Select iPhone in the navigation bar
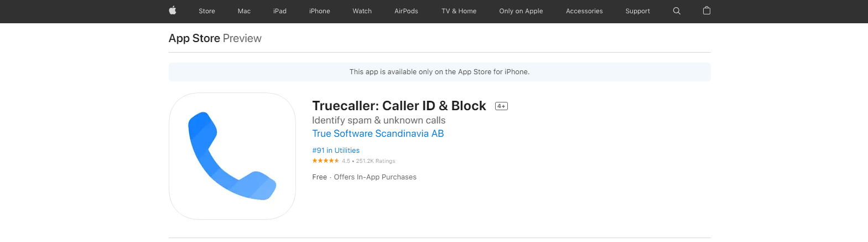Screen dimensions: 868x242 (x=320, y=11)
